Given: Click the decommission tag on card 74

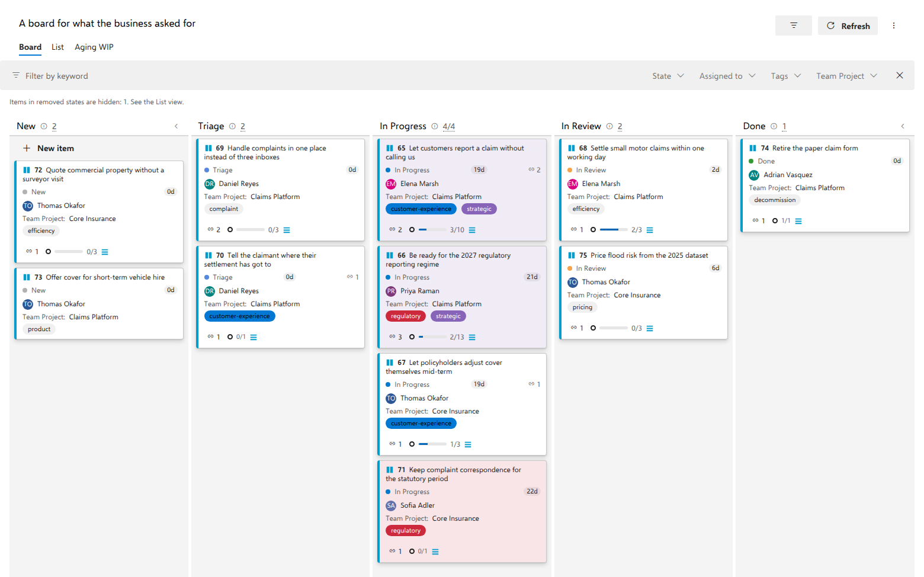Looking at the screenshot, I should (775, 200).
